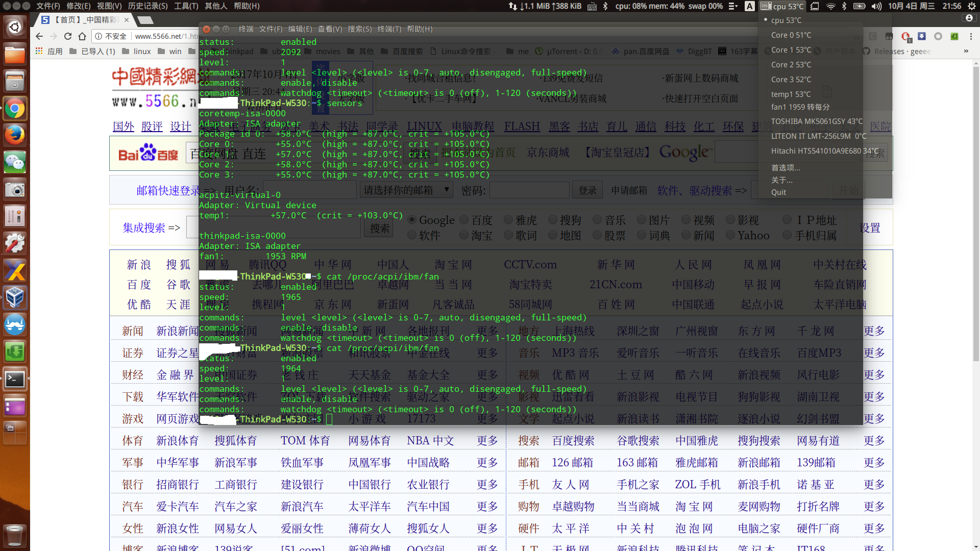The width and height of the screenshot is (980, 551).
Task: Open the CCTV.com link
Action: pos(530,265)
